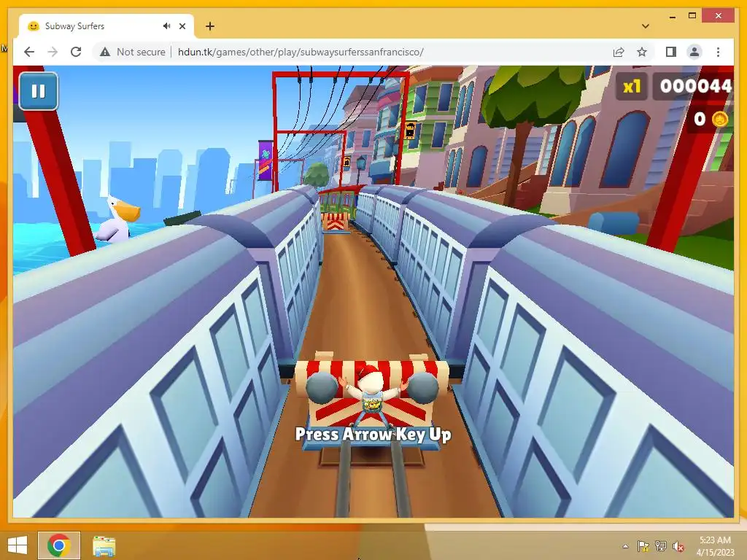This screenshot has width=747, height=560.
Task: Bookmark this page with the star icon
Action: click(x=642, y=52)
